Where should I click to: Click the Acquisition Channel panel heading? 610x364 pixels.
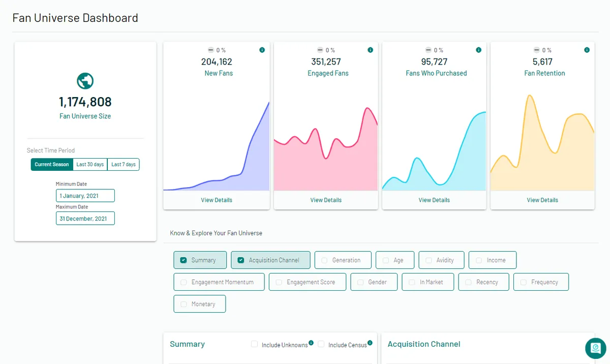point(424,344)
